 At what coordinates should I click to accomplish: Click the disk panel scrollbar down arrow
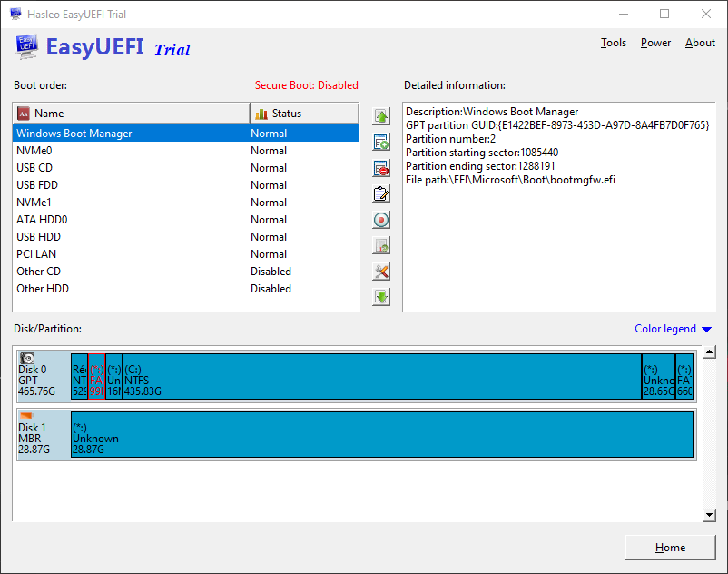point(710,515)
